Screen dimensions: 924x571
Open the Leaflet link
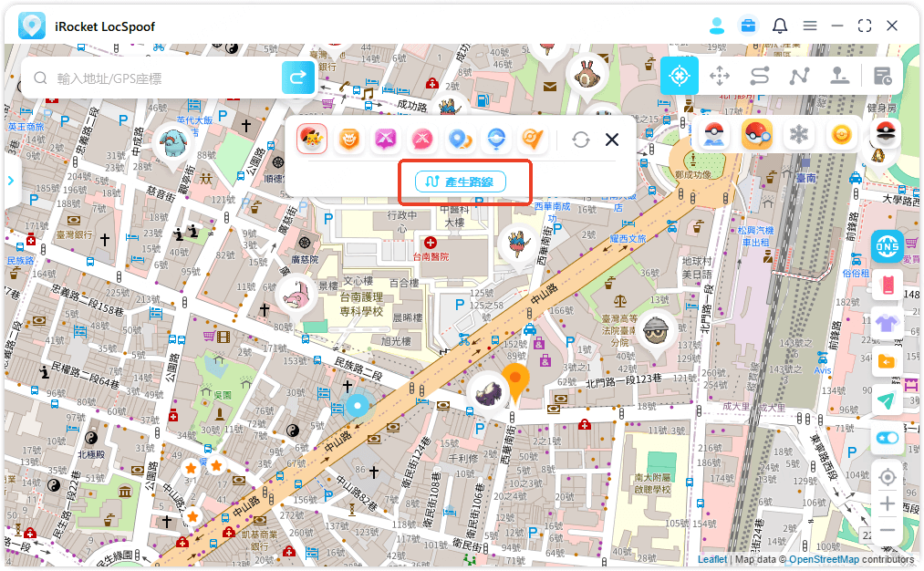coord(711,559)
